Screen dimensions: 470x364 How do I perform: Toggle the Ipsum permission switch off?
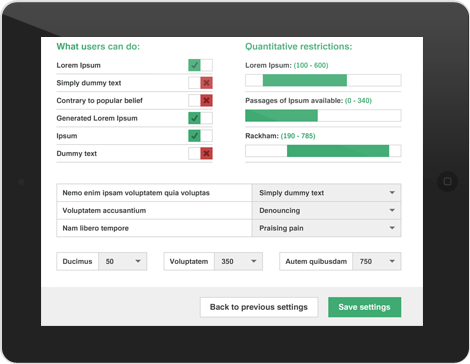(200, 136)
